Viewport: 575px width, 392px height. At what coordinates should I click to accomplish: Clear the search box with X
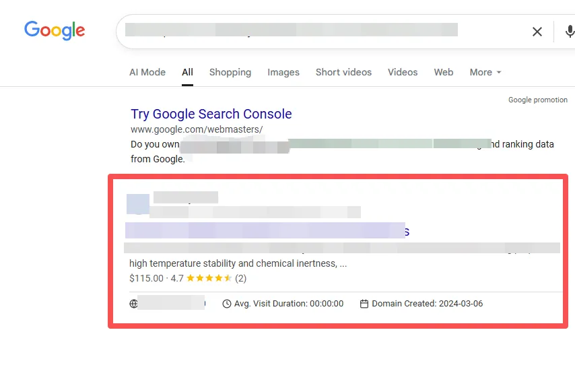point(537,32)
